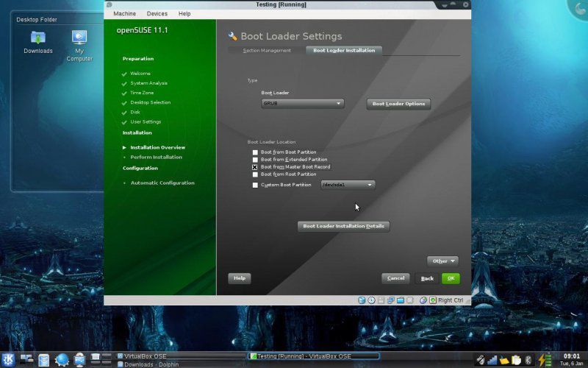
Task: Uncheck Boot from Master Boot Record
Action: tap(255, 167)
